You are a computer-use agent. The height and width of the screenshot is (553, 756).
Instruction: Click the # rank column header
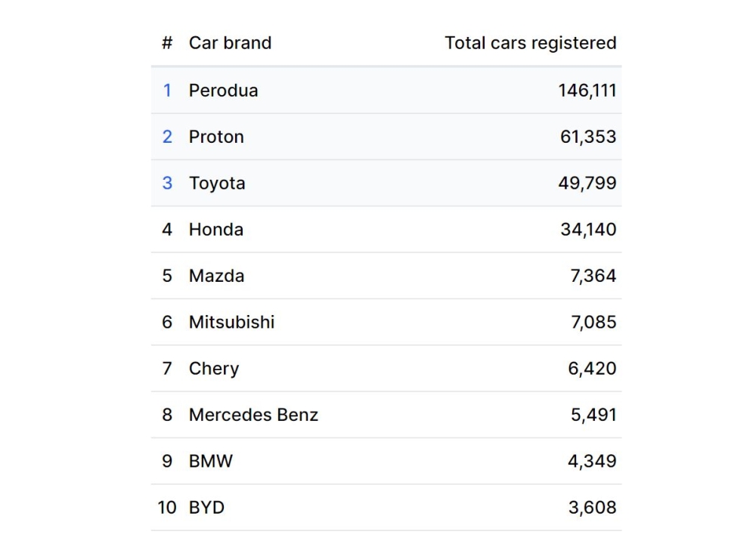point(167,43)
